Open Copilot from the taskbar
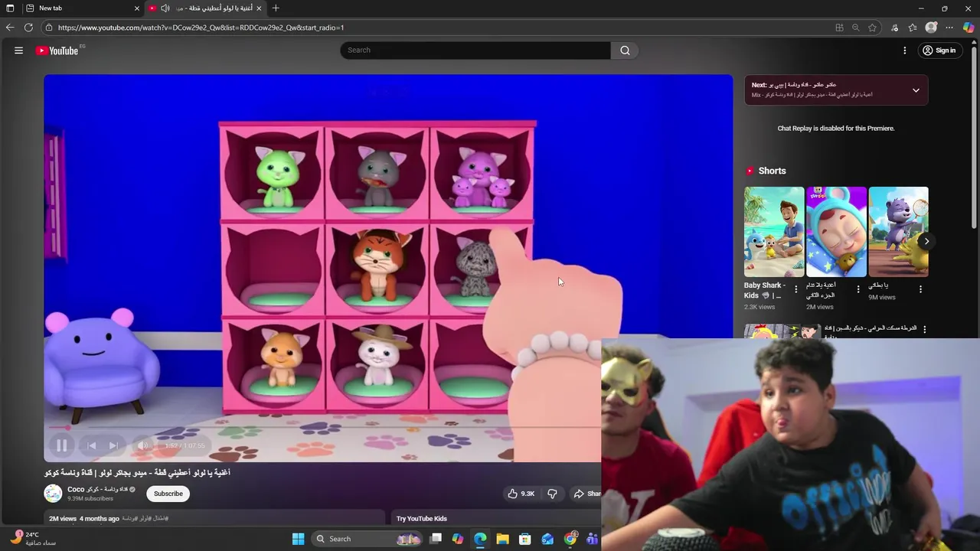The height and width of the screenshot is (551, 980). coord(458,539)
